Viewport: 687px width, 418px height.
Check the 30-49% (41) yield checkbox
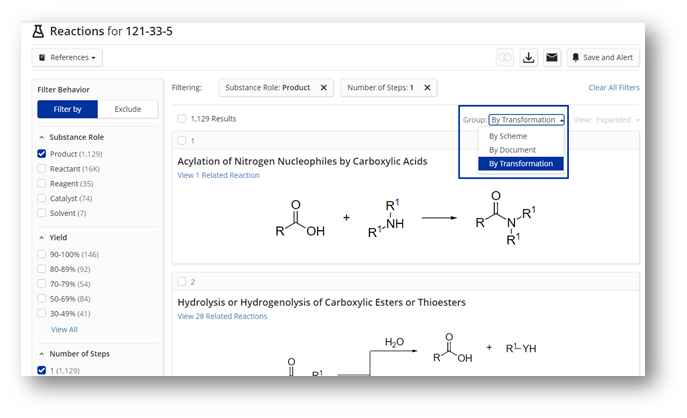tap(42, 314)
